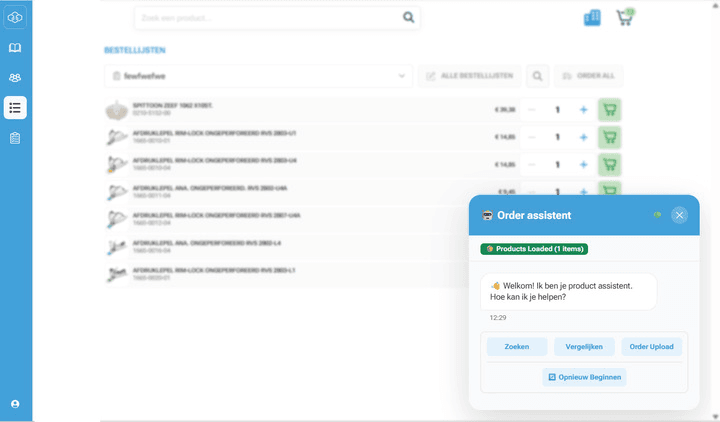Screen dimensions: 720x422
Task: Click the search button beside Alle Bestellijsten
Action: 537,76
